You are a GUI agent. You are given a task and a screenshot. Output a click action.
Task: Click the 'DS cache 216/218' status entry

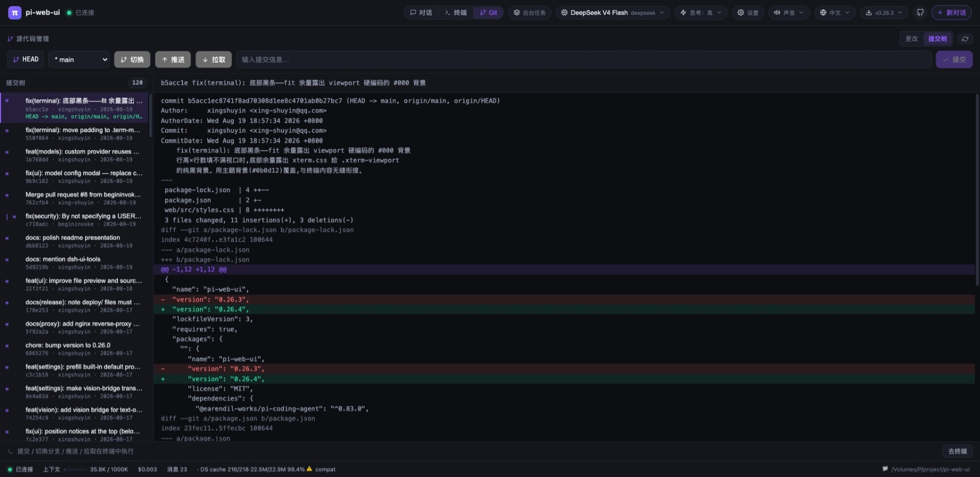tap(252, 469)
